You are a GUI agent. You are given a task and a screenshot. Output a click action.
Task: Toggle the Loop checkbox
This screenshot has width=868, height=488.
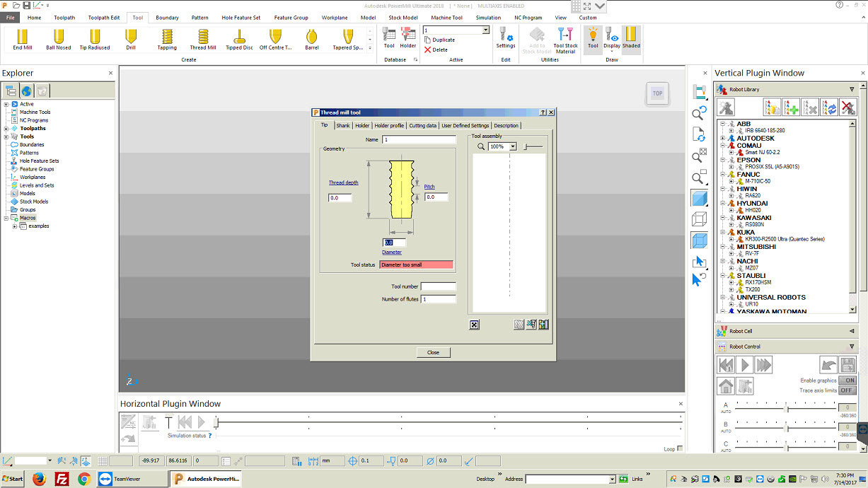coord(680,449)
